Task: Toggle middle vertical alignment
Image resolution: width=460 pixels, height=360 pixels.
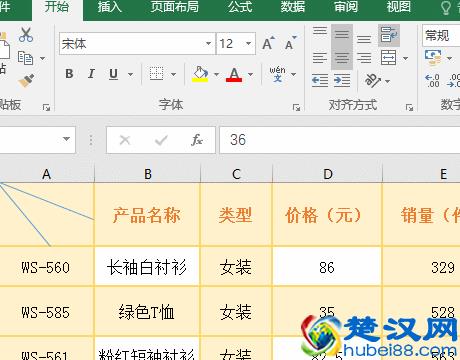Action: 342,35
